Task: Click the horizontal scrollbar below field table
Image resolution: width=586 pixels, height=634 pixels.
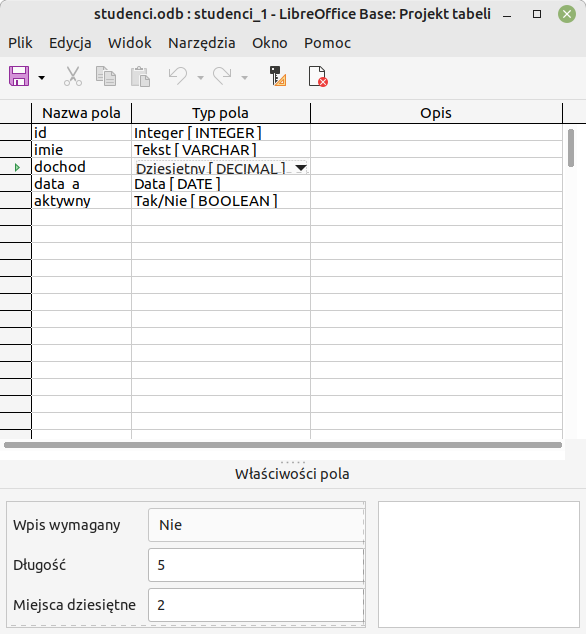Action: [283, 445]
